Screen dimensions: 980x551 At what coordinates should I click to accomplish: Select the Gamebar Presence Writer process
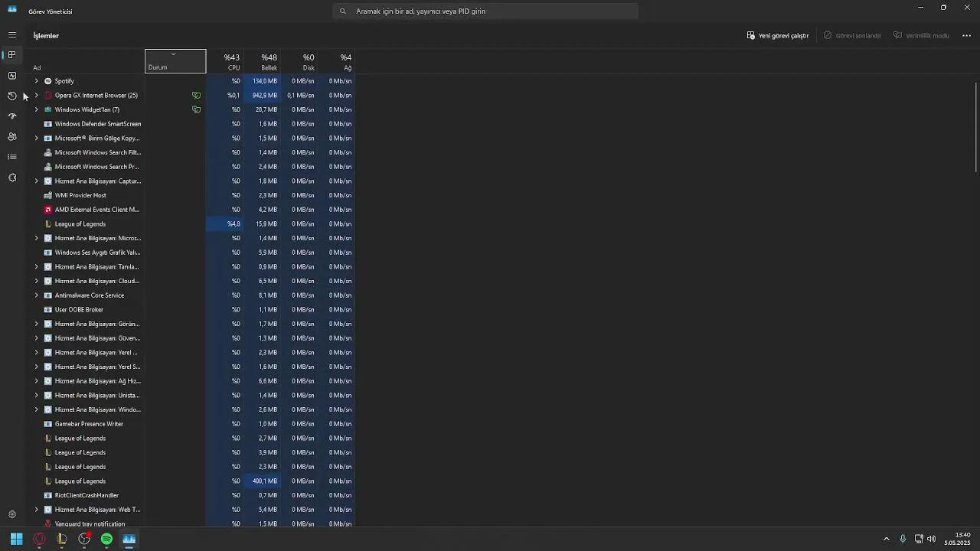coord(191,424)
